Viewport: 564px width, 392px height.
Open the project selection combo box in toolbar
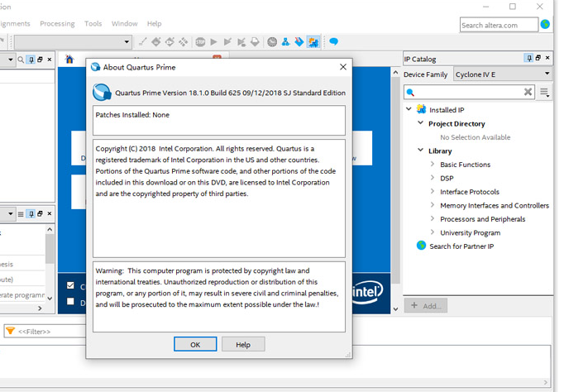[x=73, y=42]
